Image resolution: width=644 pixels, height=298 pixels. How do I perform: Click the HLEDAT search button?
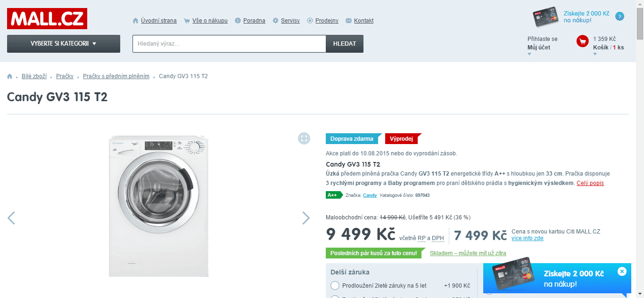click(345, 44)
